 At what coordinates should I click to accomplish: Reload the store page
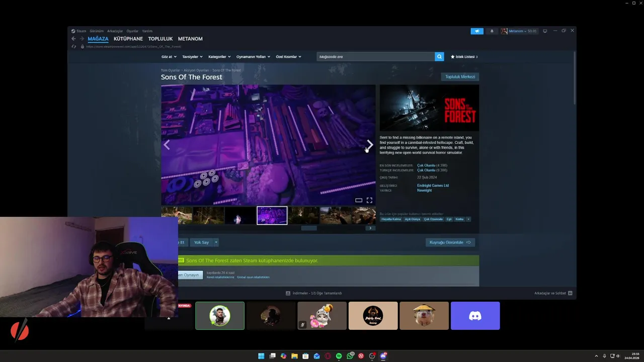pos(74,46)
